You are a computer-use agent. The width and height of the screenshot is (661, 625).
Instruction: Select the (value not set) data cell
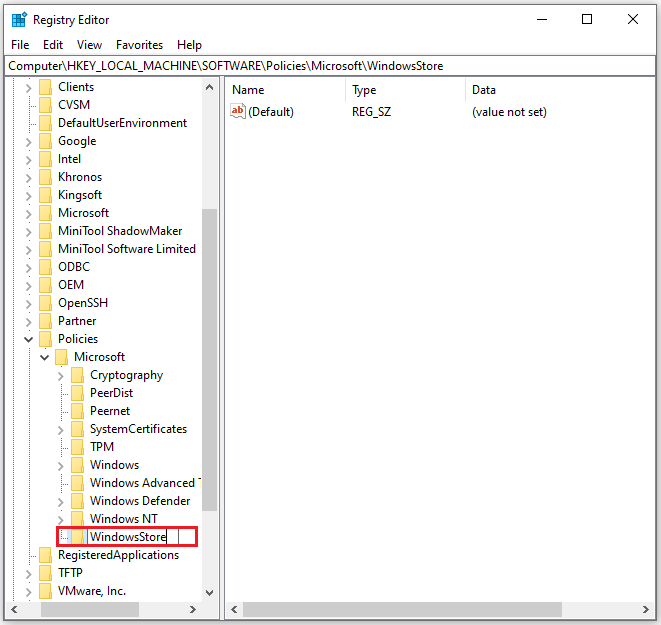point(509,112)
